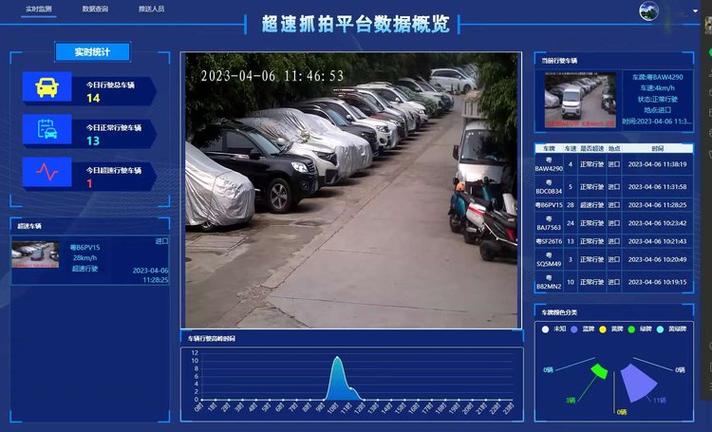Click timestamp 2023-04-06 11:38:19
This screenshot has width=712, height=432.
(658, 164)
